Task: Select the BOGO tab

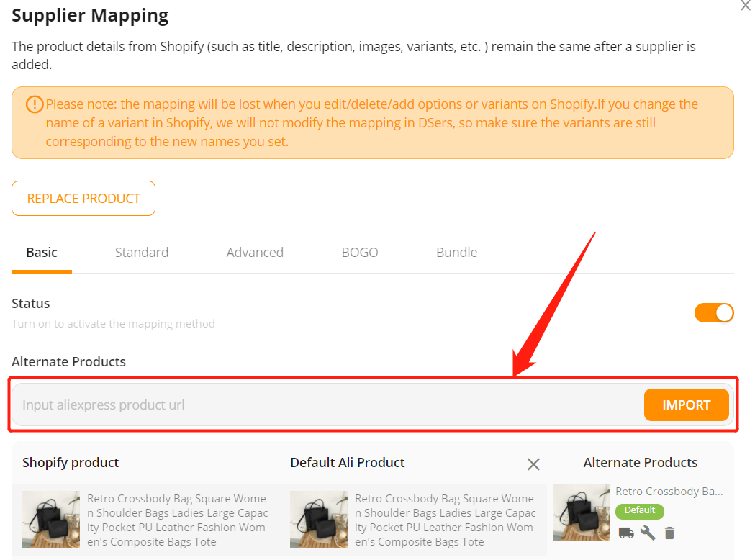Action: coord(360,253)
